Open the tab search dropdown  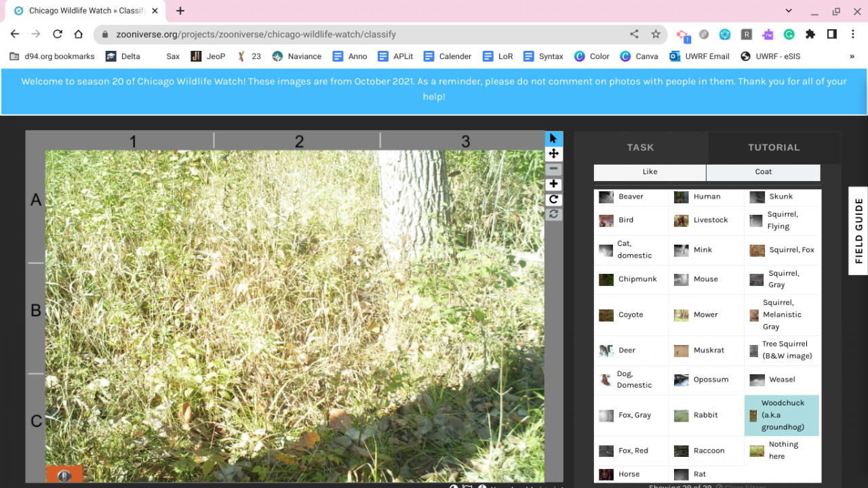point(789,11)
